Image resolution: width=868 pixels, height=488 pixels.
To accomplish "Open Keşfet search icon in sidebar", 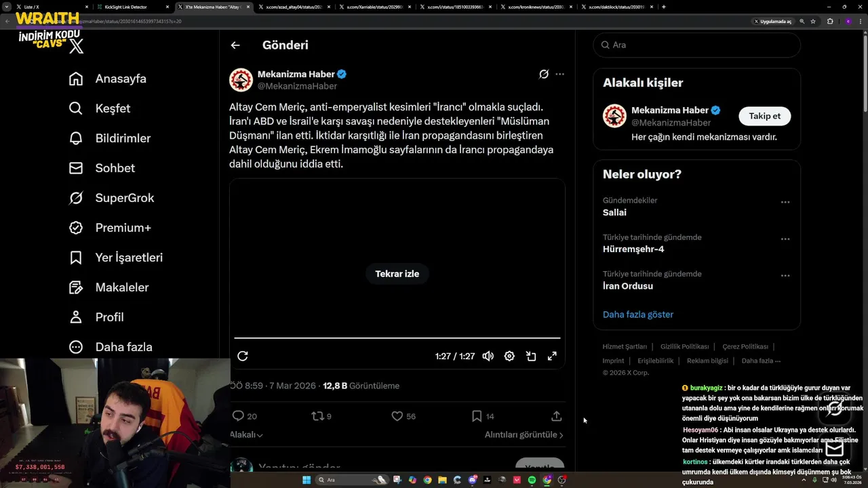I will pyautogui.click(x=76, y=108).
